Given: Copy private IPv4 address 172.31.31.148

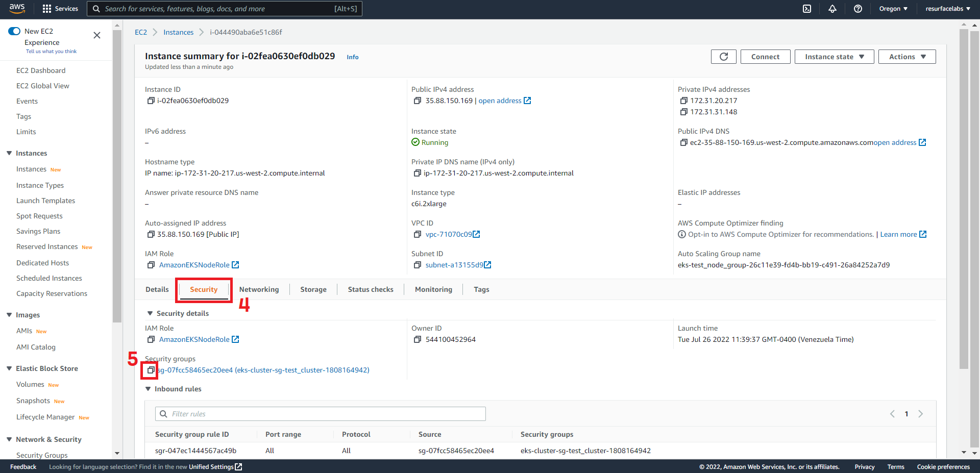Looking at the screenshot, I should click(x=683, y=112).
